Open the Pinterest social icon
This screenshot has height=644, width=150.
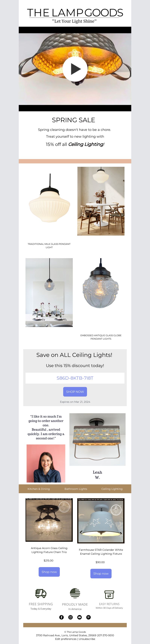88,617
